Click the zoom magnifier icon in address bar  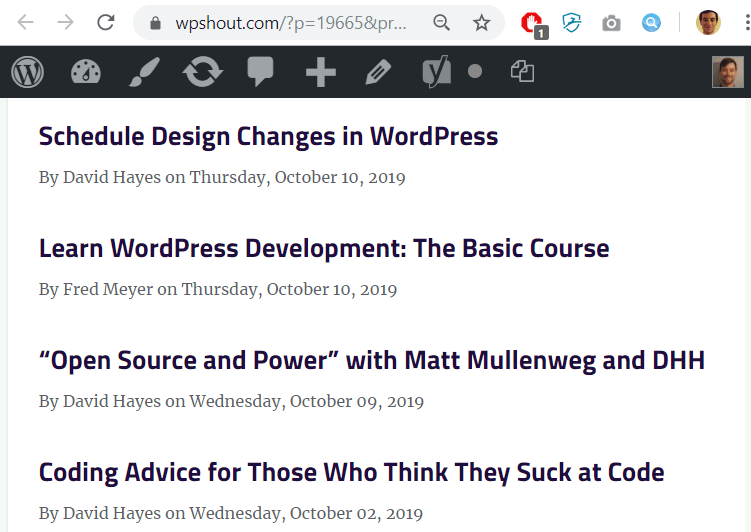tap(441, 22)
